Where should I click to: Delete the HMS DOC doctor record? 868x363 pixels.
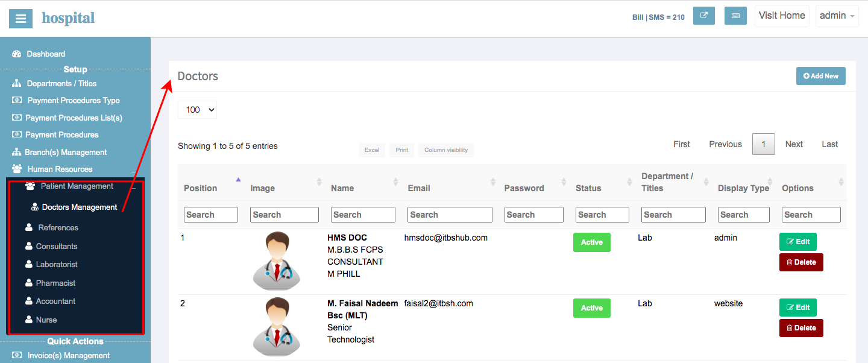(801, 262)
